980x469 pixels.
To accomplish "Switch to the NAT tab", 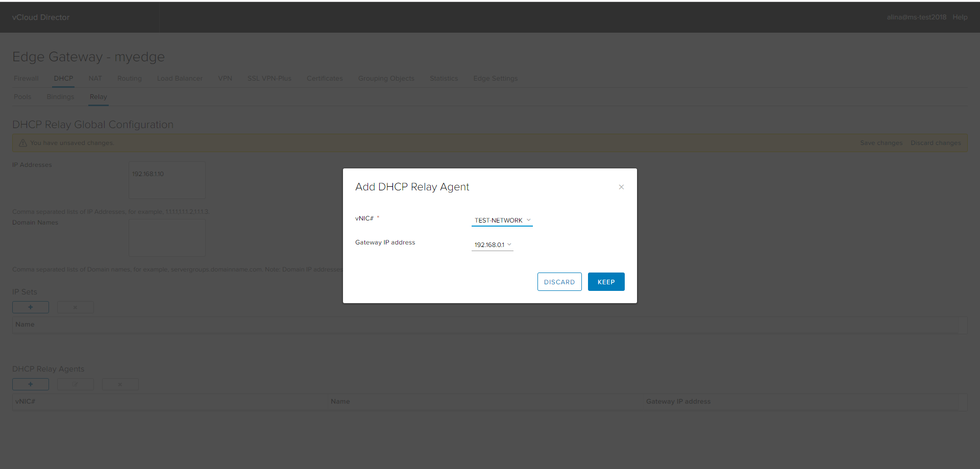I will pyautogui.click(x=95, y=78).
